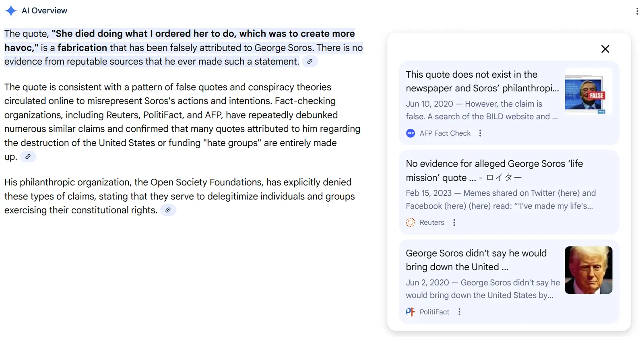Click the AFP Fact Check source logo

(x=411, y=133)
